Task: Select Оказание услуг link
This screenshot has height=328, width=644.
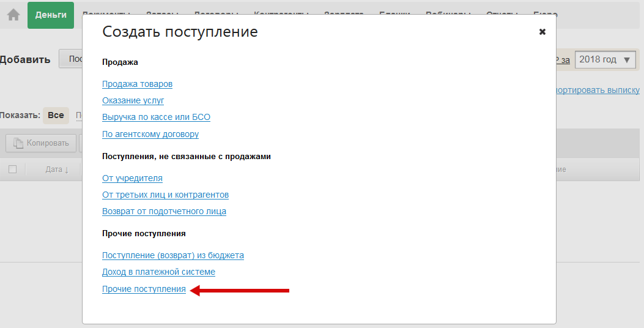Action: click(133, 100)
